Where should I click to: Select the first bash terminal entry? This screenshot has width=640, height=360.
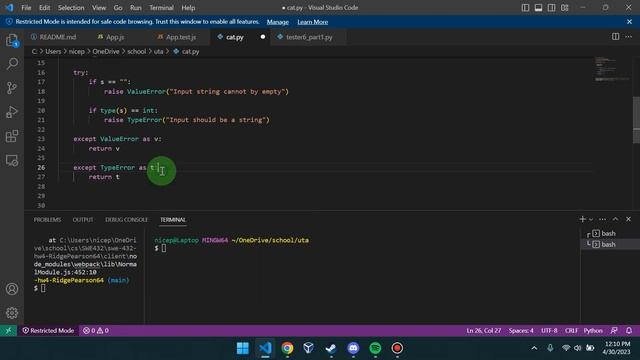pyautogui.click(x=608, y=233)
